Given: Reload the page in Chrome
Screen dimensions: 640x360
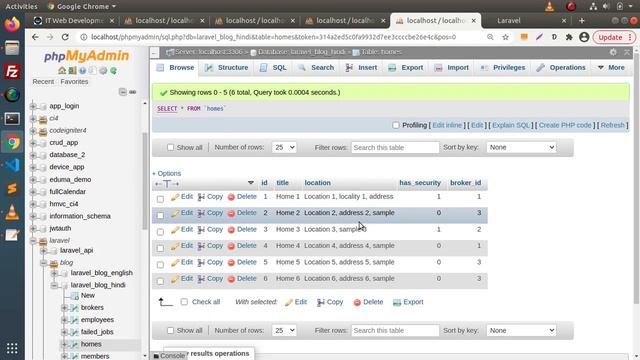Looking at the screenshot, I should pyautogui.click(x=65, y=37).
